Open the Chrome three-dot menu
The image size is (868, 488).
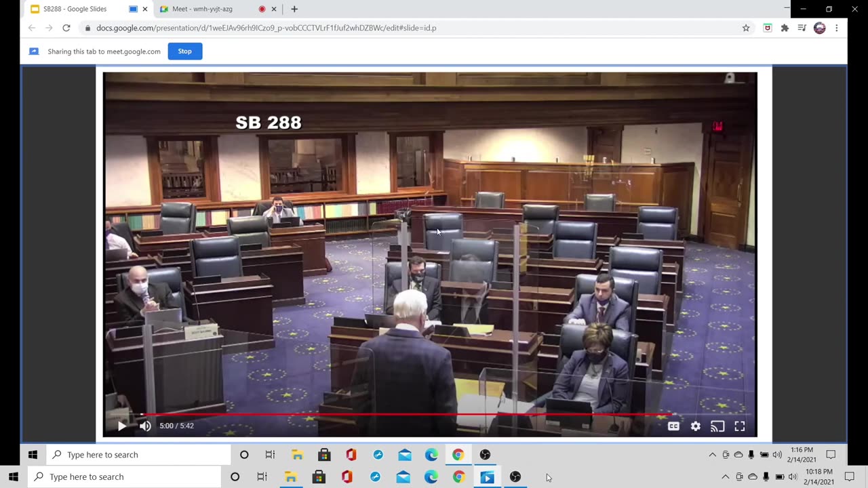pyautogui.click(x=837, y=28)
